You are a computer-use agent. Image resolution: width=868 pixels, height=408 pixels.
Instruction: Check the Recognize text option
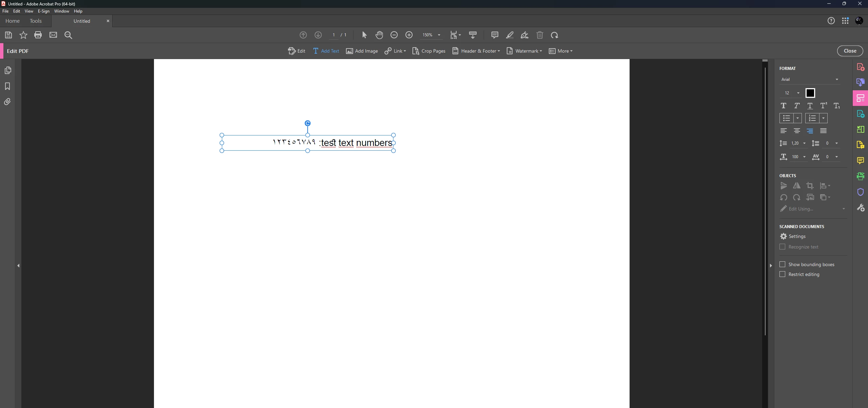click(x=783, y=247)
